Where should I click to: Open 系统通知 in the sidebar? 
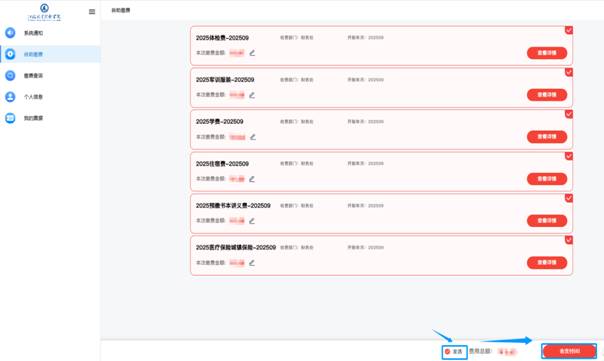33,33
